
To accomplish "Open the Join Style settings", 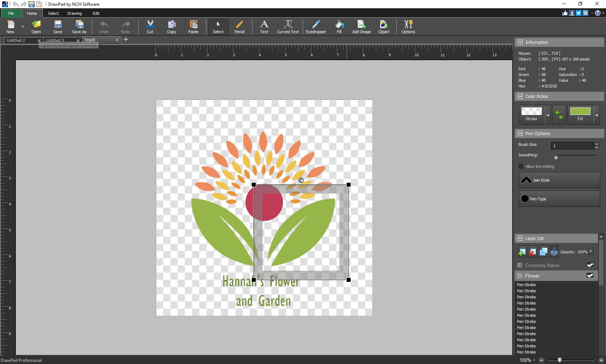I will click(558, 180).
